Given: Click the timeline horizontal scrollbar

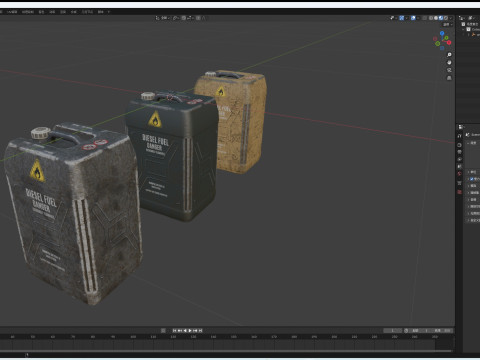Looking at the screenshot, I should tap(227, 351).
